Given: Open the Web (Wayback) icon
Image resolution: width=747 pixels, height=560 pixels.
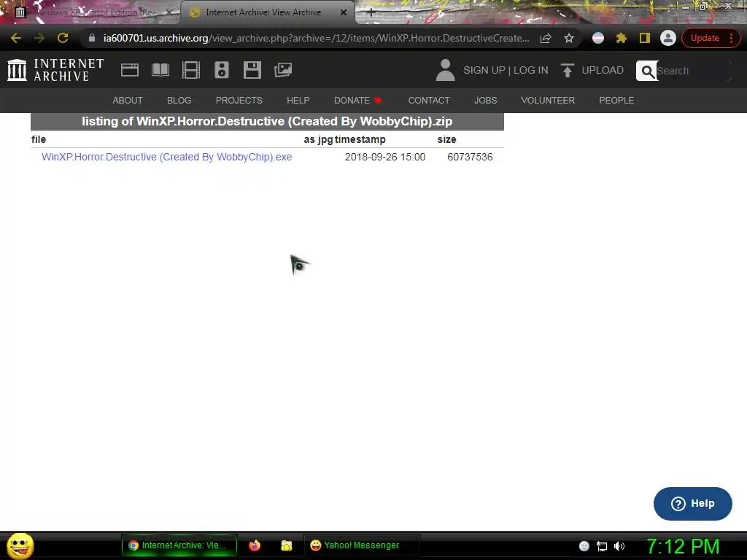Looking at the screenshot, I should pyautogui.click(x=130, y=70).
